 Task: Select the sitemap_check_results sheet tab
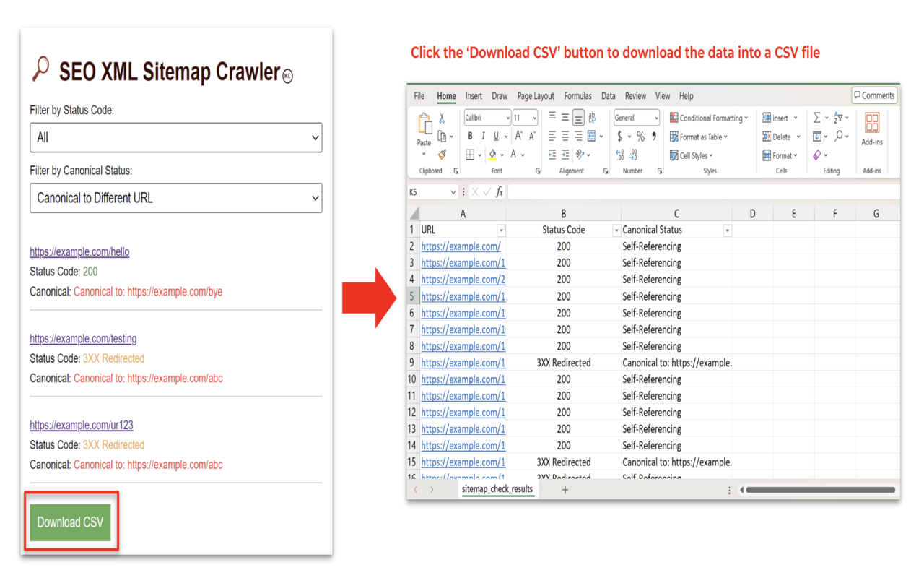497,489
